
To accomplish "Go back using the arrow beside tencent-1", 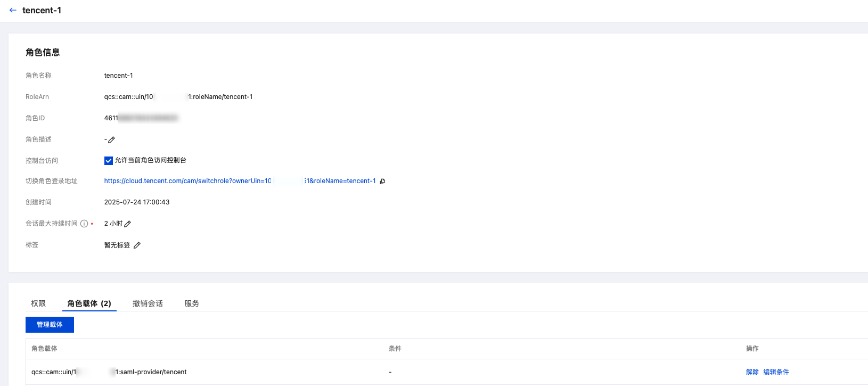I will click(x=13, y=10).
